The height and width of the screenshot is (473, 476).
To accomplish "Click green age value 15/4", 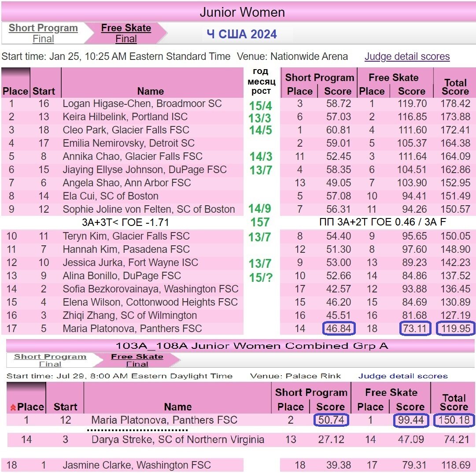I will pos(261,106).
